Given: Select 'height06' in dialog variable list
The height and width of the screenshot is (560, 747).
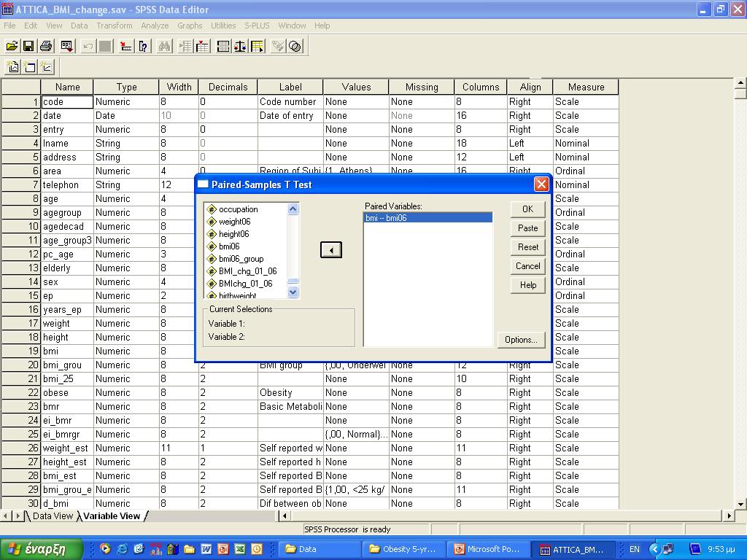Looking at the screenshot, I should click(x=234, y=234).
